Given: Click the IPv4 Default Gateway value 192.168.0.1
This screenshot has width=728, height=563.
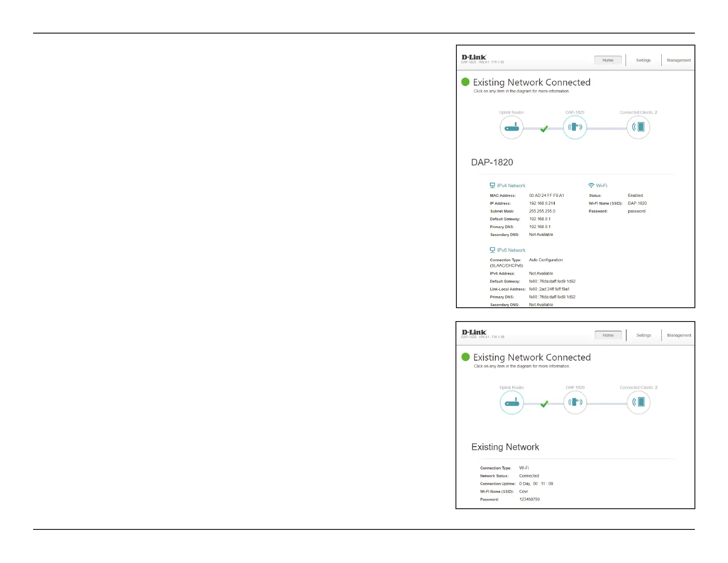Looking at the screenshot, I should 540,219.
